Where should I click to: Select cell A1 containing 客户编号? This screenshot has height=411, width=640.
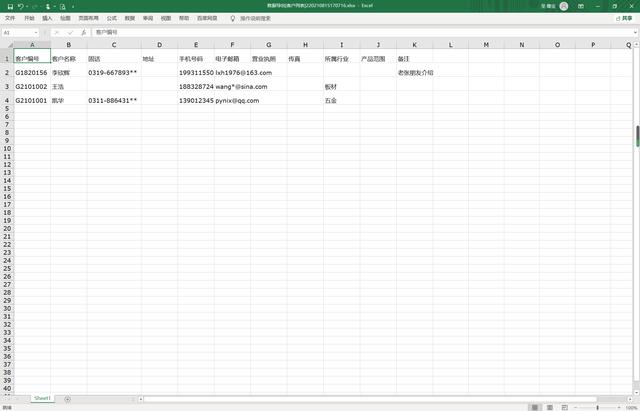tap(32, 56)
